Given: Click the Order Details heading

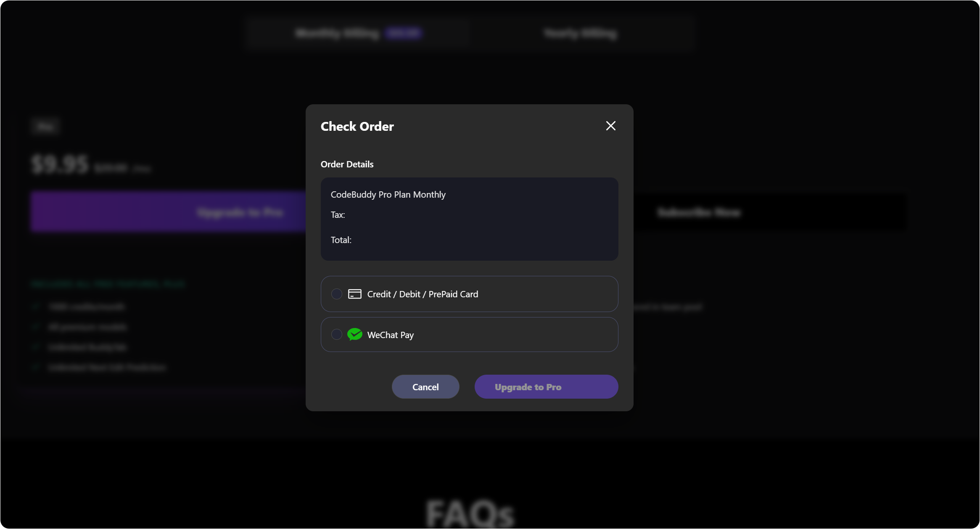Looking at the screenshot, I should (x=347, y=164).
